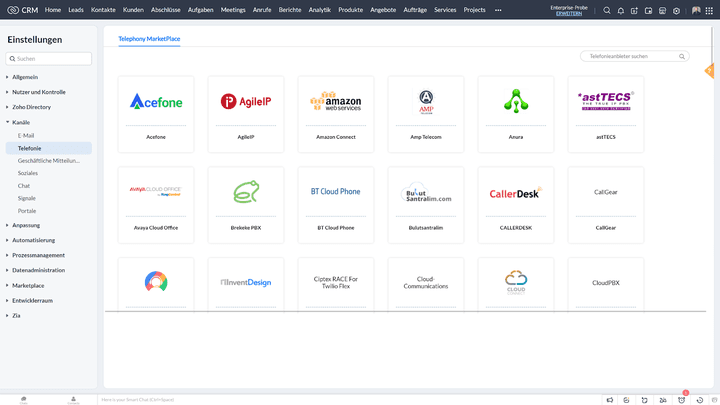The width and height of the screenshot is (720, 405).
Task: Click the ERWEITERN upgrade link
Action: (x=569, y=14)
